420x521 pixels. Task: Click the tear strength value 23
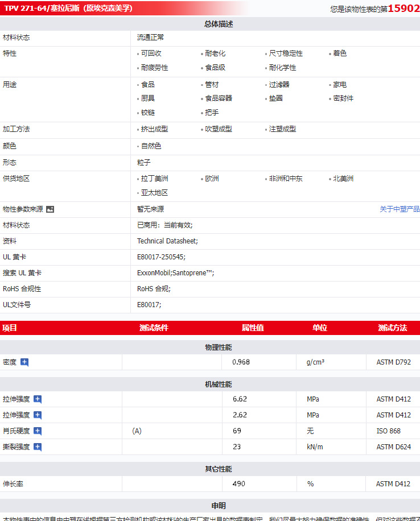(x=237, y=447)
